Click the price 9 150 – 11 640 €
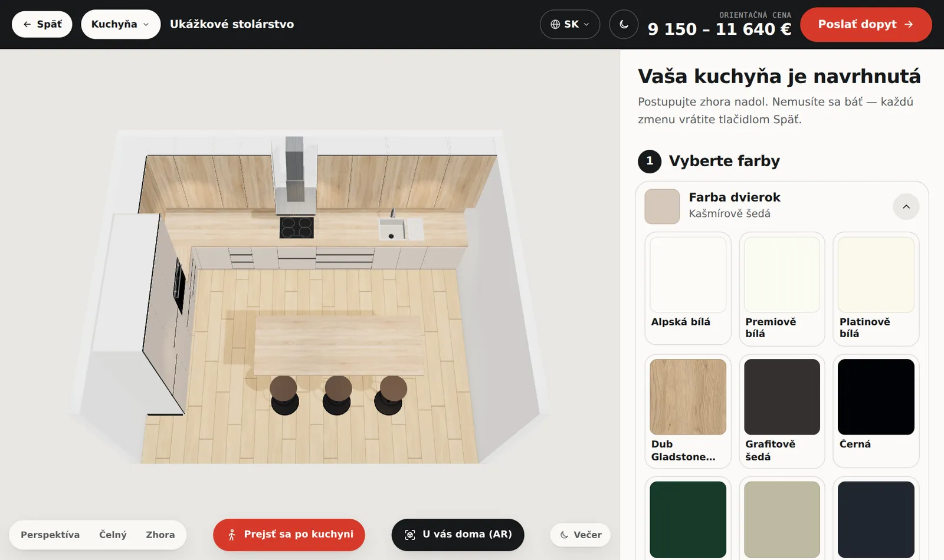Image resolution: width=944 pixels, height=560 pixels. 719,29
